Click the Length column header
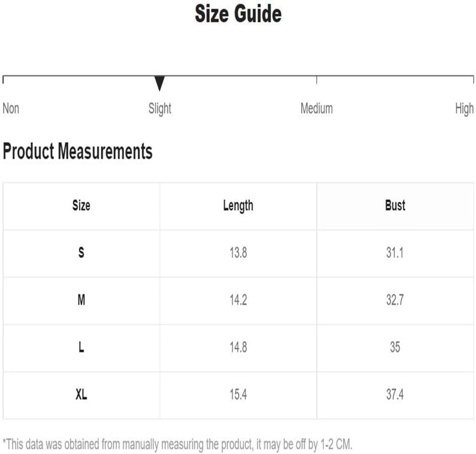The width and height of the screenshot is (476, 454). [239, 206]
